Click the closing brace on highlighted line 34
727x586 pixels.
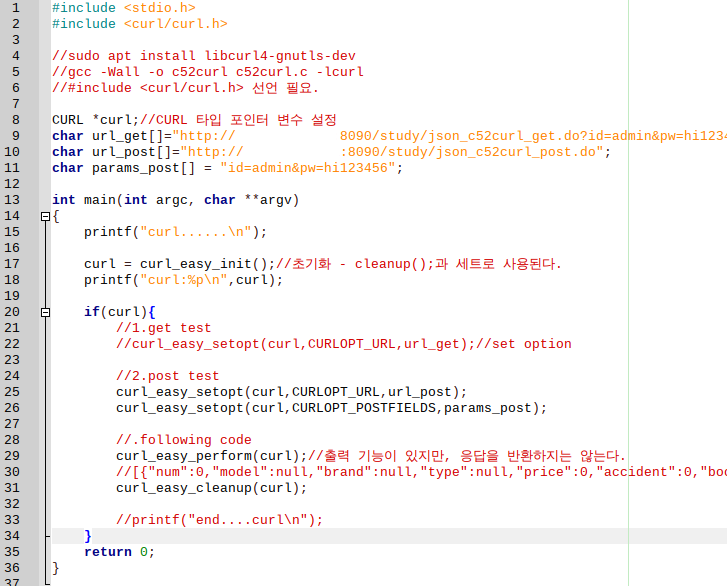coord(88,536)
